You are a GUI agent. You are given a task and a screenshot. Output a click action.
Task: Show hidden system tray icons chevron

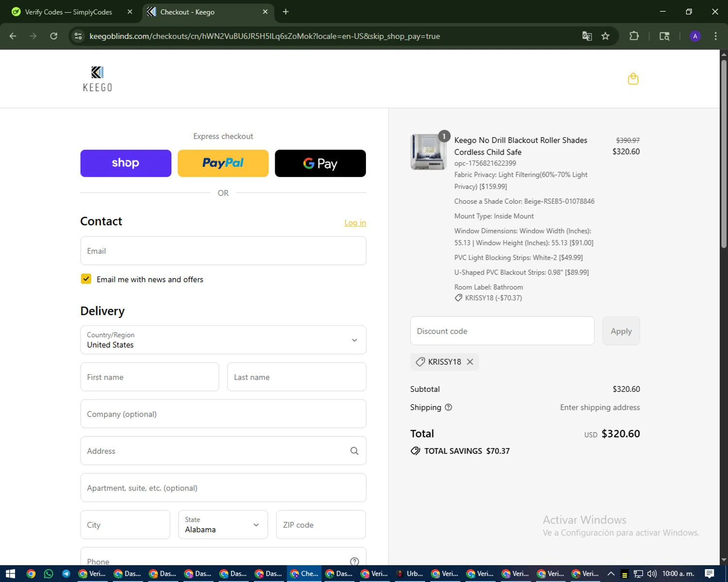[611, 574]
